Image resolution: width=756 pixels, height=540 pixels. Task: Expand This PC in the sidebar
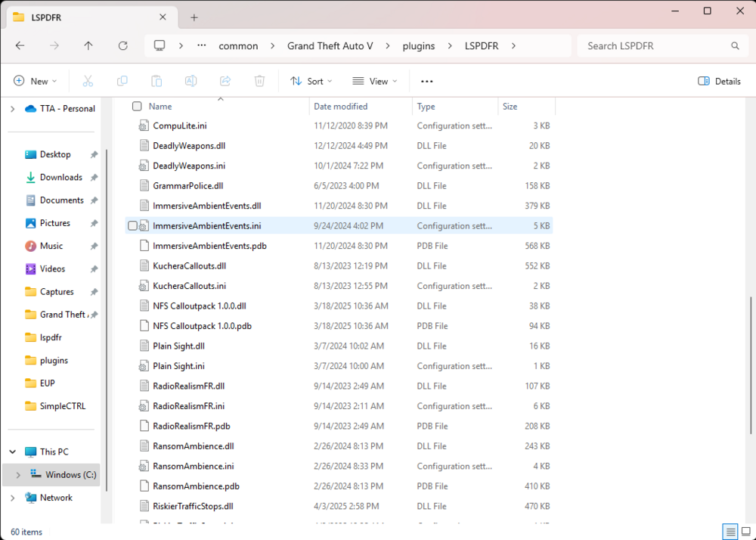11,452
